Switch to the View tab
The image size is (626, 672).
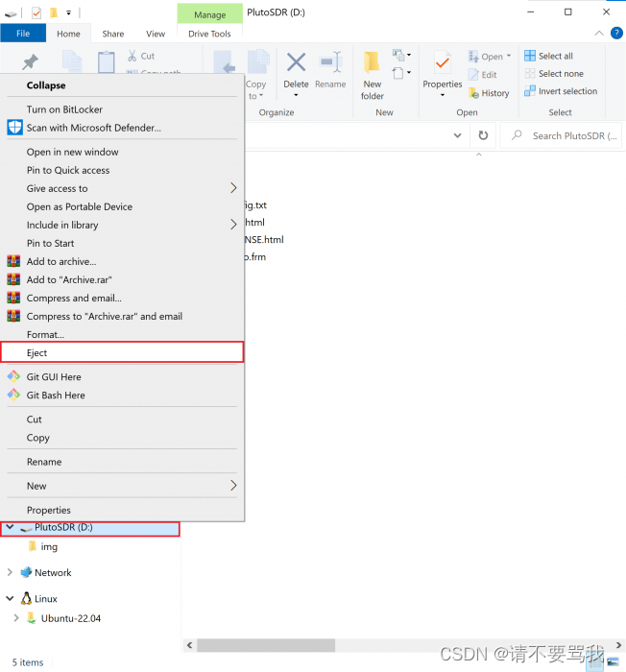click(x=156, y=34)
